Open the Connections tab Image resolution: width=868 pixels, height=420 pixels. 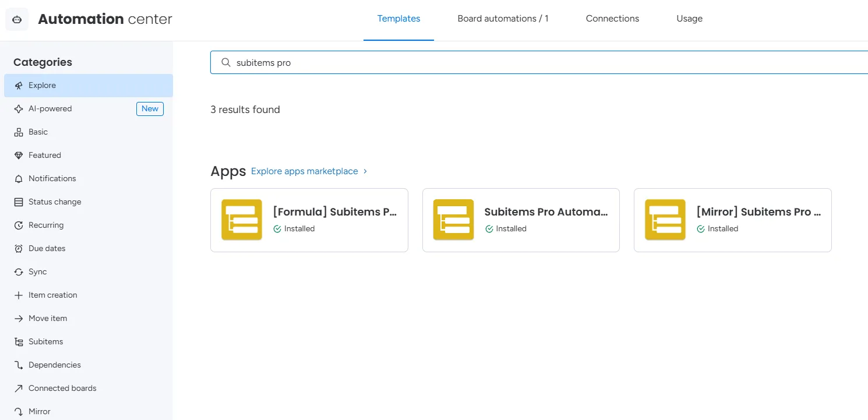click(612, 18)
